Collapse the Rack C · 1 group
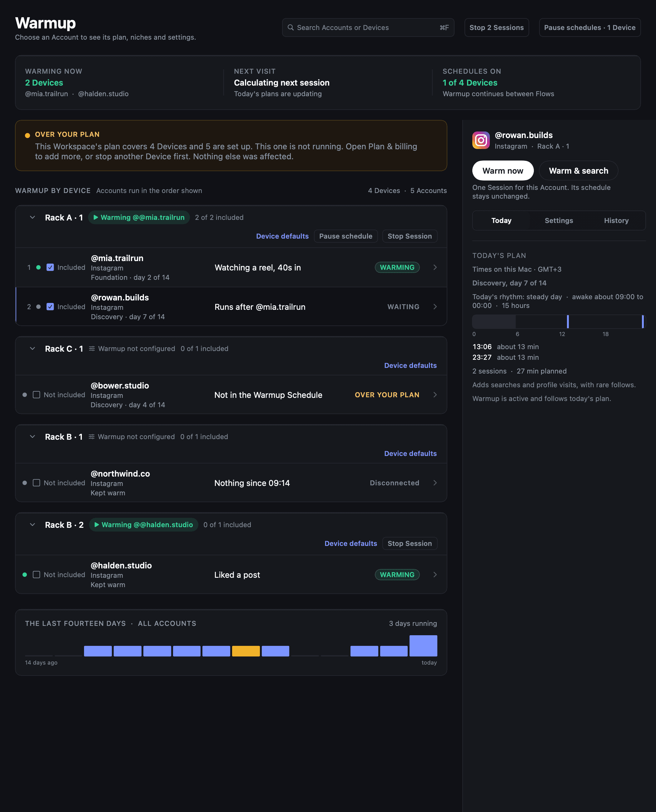 pos(32,348)
